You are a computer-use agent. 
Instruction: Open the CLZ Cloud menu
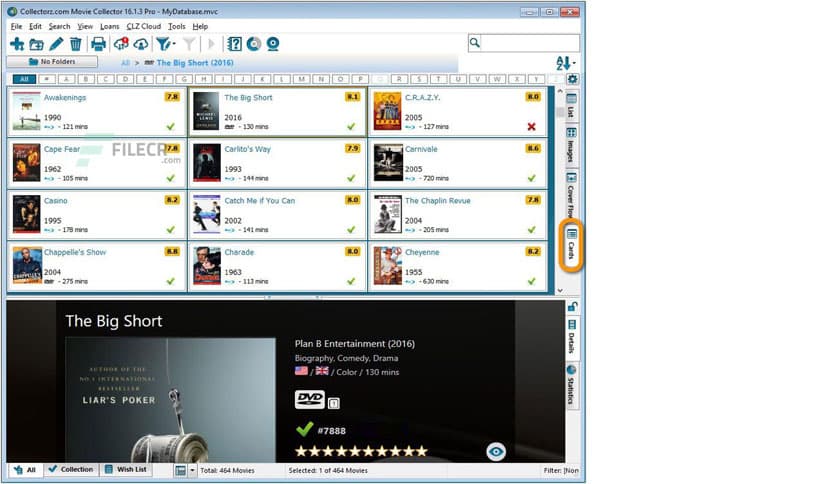143,26
